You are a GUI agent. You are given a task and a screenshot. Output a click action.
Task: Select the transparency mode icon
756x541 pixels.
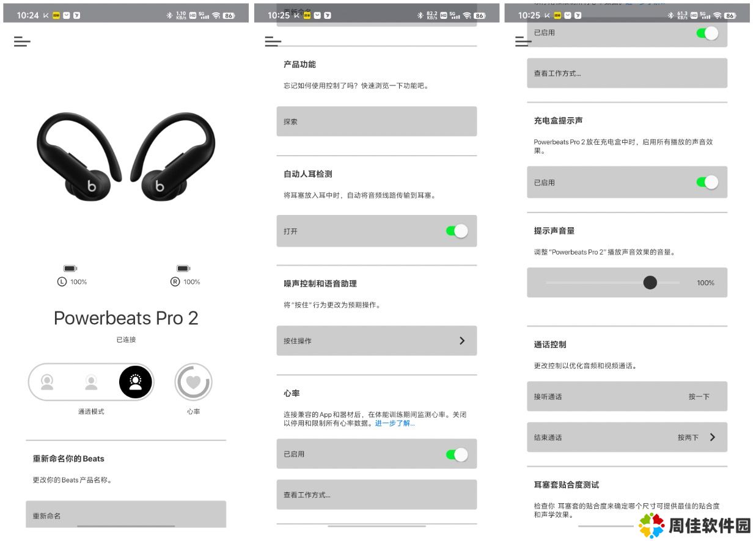click(x=135, y=383)
